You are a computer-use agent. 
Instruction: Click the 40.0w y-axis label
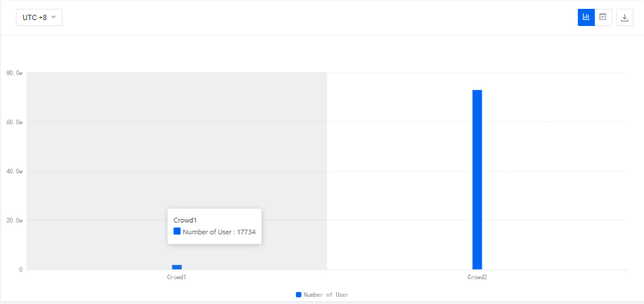pos(15,171)
